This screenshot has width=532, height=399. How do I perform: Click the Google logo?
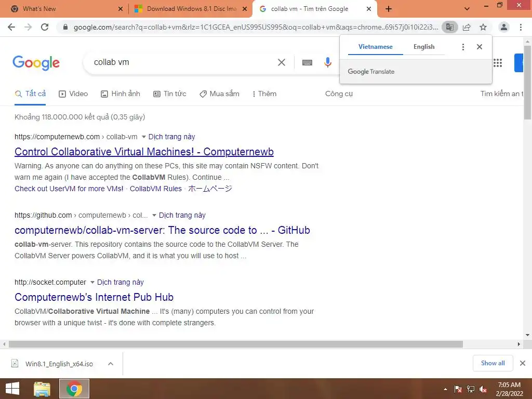click(x=36, y=63)
